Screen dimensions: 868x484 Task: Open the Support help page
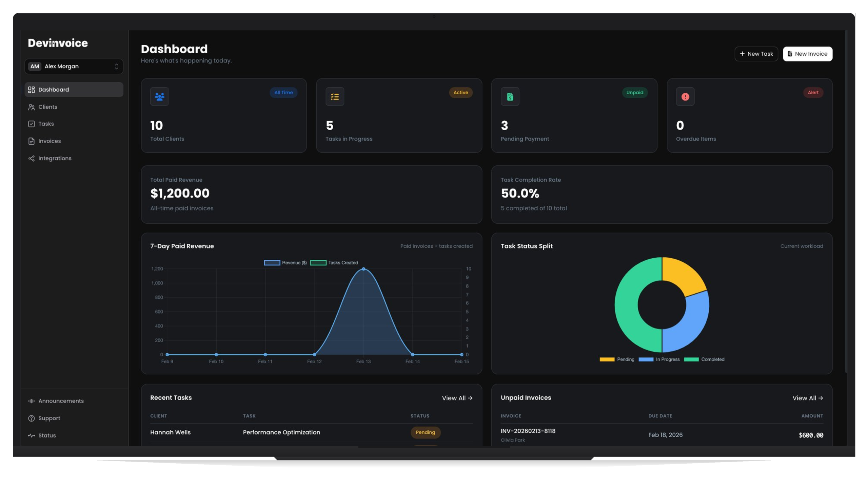[x=49, y=418]
